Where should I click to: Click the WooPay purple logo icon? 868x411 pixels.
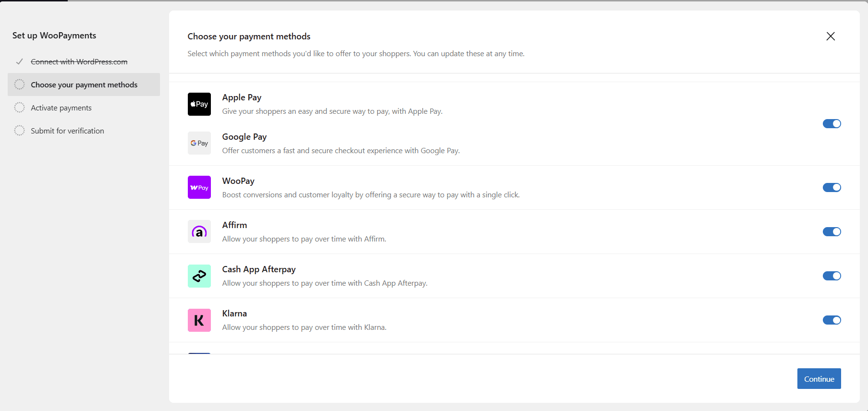(199, 187)
